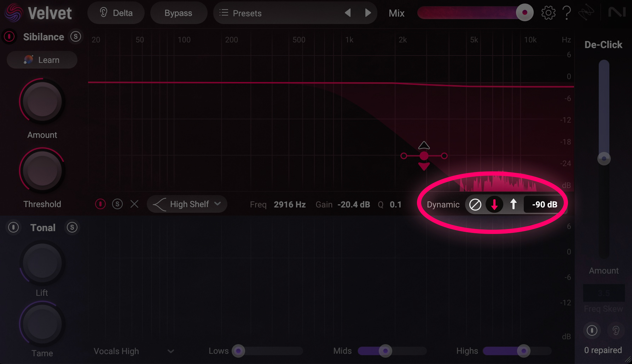Select upward dynamic mode arrow
Viewport: 632px width, 364px height.
coord(513,204)
